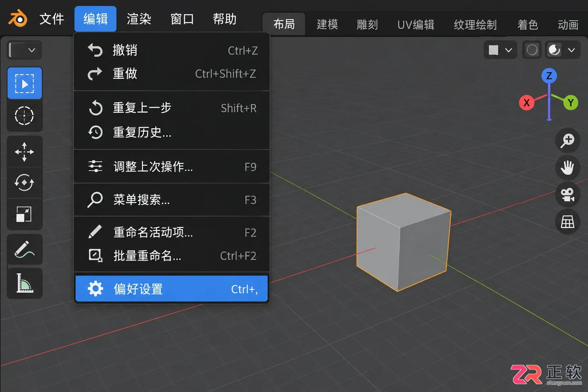Select the Scale tool
This screenshot has height=392, width=588.
tap(24, 214)
